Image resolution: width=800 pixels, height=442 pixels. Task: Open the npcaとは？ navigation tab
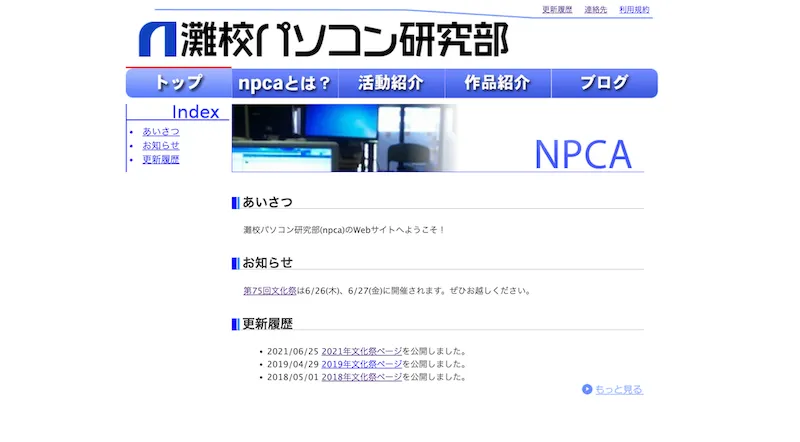pos(285,83)
